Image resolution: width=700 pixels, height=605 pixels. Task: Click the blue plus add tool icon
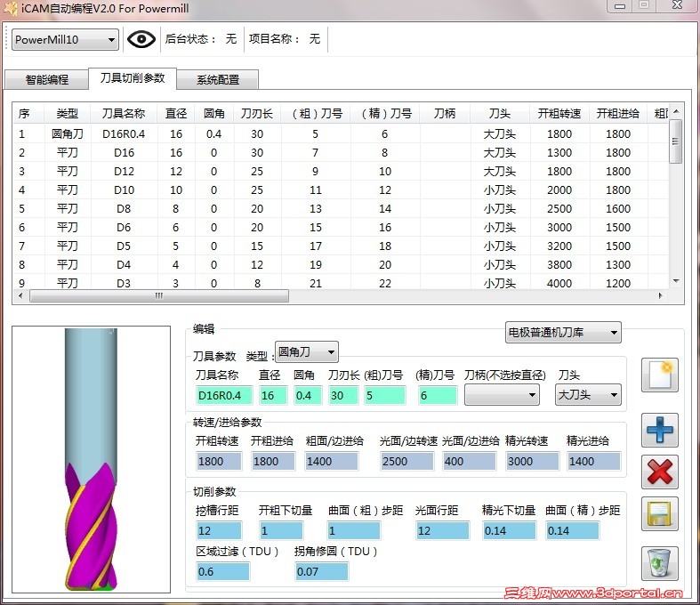tap(659, 430)
